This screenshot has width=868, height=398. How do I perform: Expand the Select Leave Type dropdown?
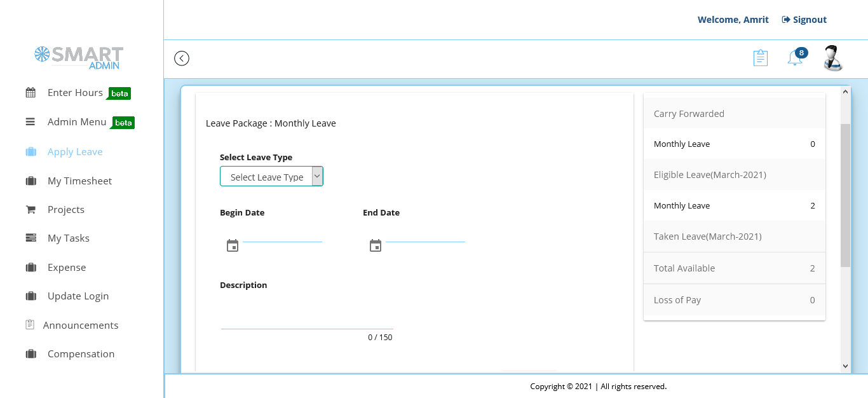click(x=271, y=177)
